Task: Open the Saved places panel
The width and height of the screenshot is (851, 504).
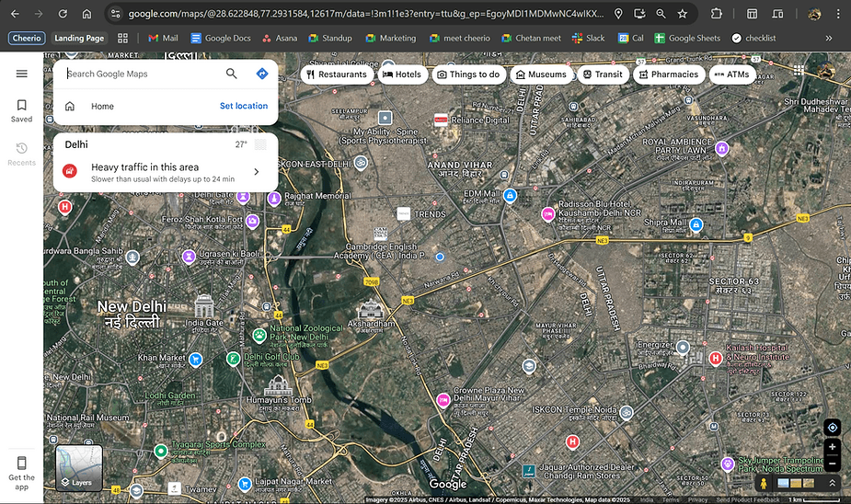Action: 22,110
